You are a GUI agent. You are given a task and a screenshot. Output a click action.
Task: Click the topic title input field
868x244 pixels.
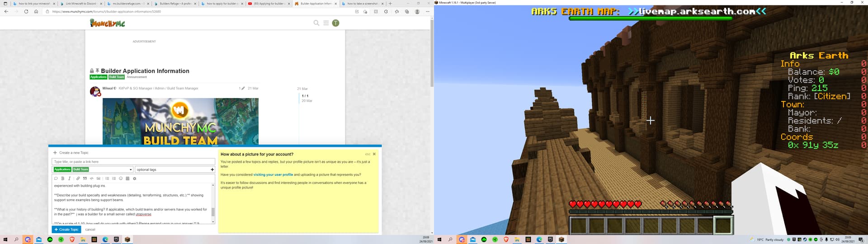[x=133, y=162]
